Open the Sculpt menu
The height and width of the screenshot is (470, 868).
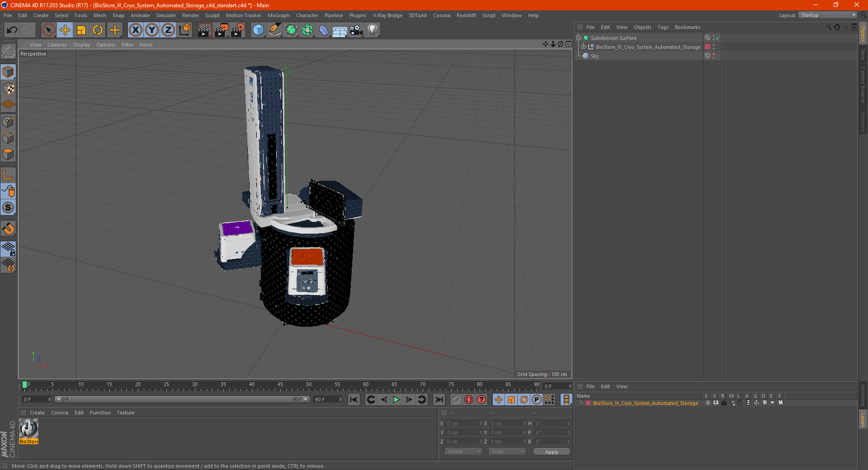(212, 15)
